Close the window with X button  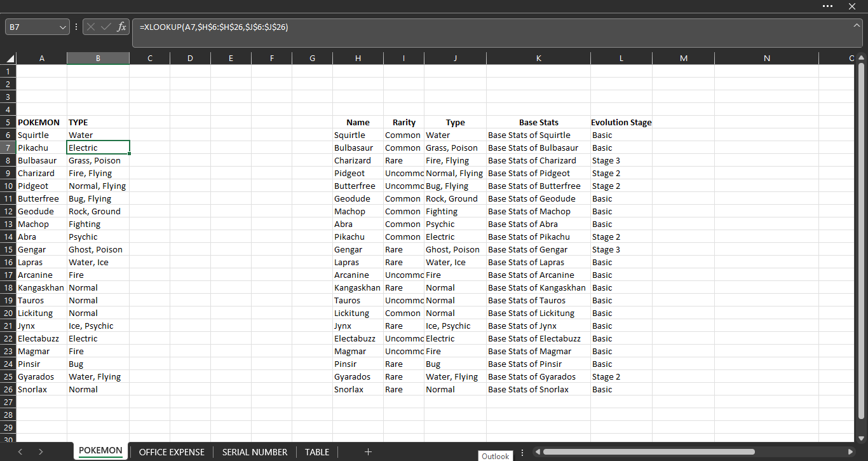click(x=852, y=6)
